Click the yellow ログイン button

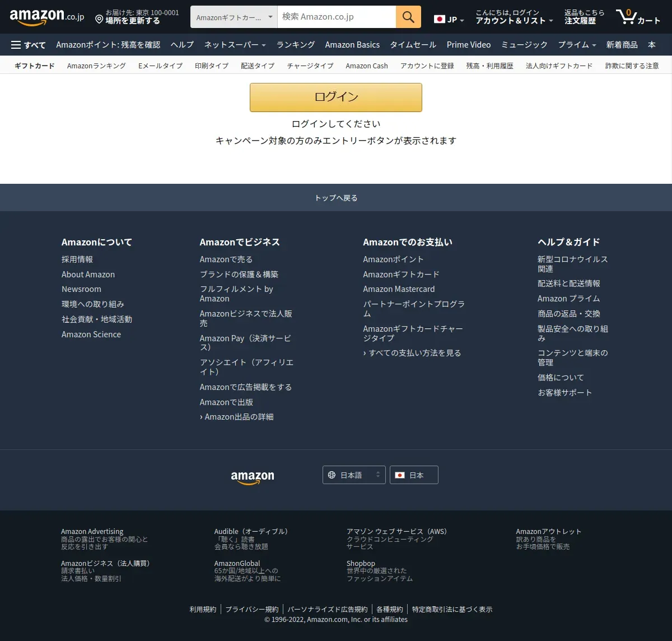(336, 97)
